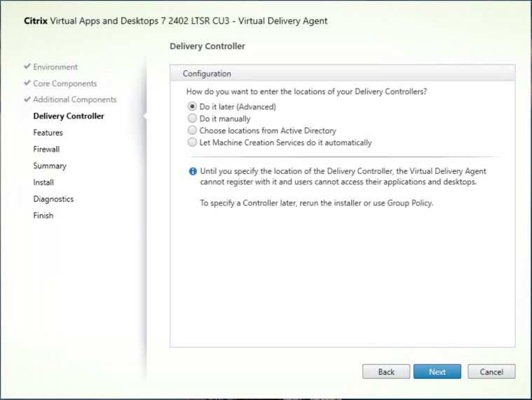
Task: Click the blue information icon
Action: (x=193, y=171)
